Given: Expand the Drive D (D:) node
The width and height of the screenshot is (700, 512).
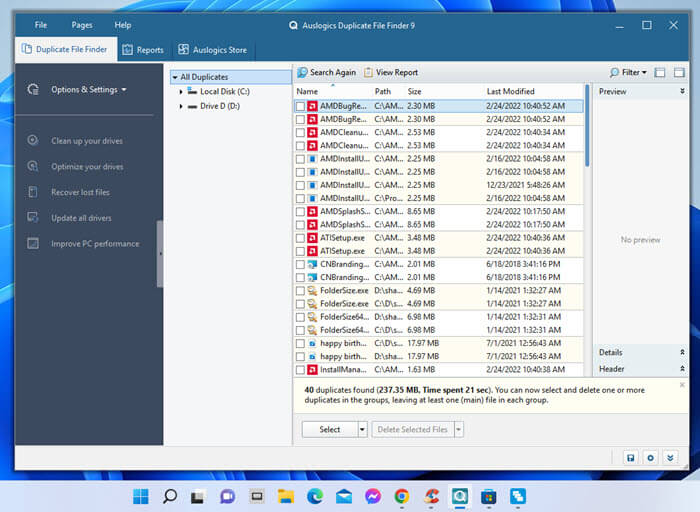Looking at the screenshot, I should (181, 106).
